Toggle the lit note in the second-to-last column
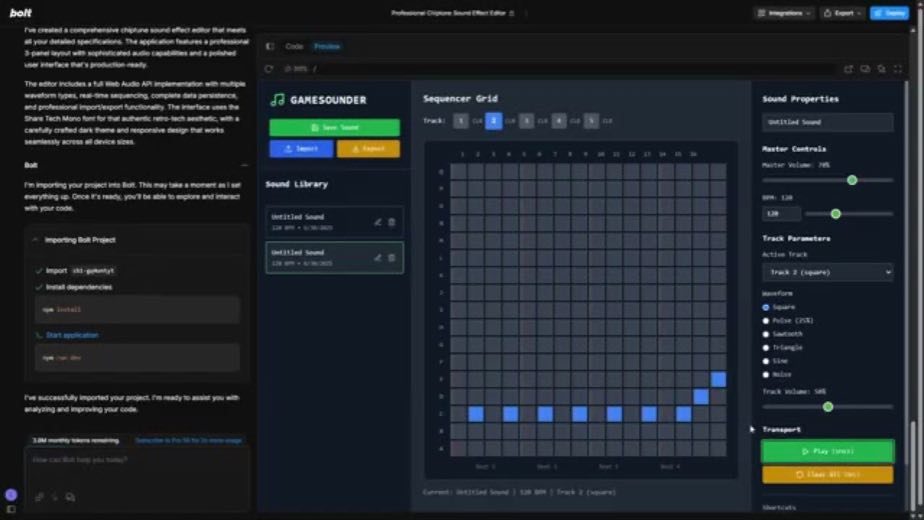Viewport: 924px width, 520px height. pos(701,397)
